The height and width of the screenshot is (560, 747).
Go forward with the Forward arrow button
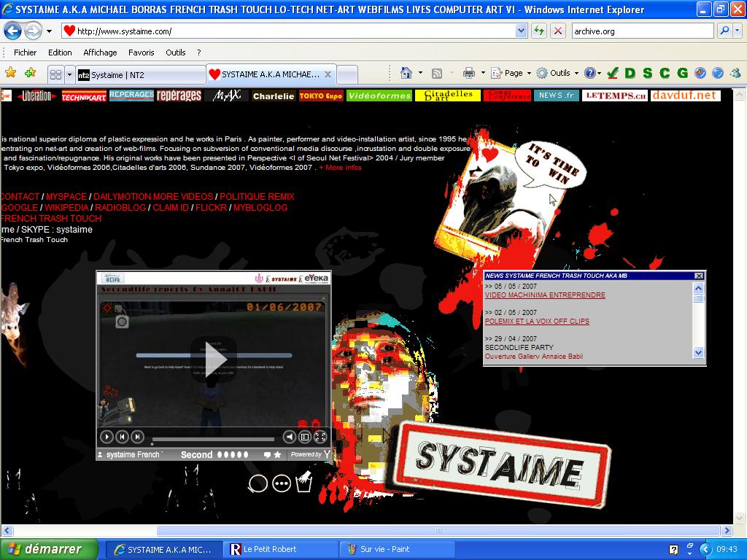pos(33,31)
